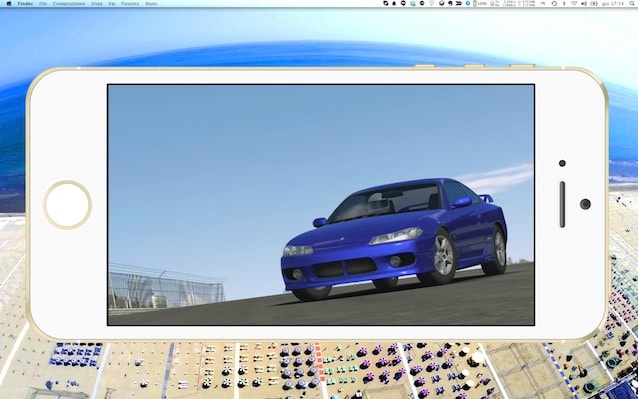Click the clock showing gio 17:14

point(612,3)
